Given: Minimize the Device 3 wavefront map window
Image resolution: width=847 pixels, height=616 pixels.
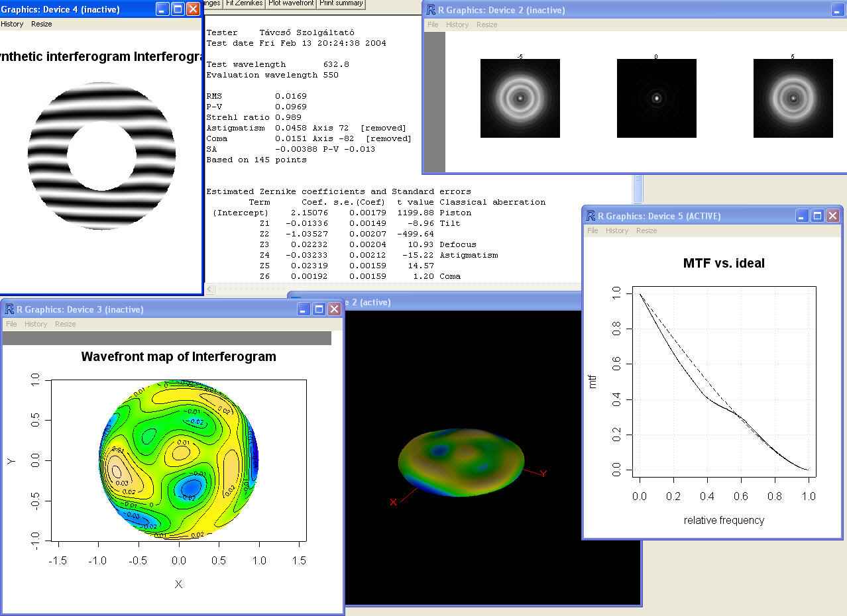Looking at the screenshot, I should pos(303,309).
